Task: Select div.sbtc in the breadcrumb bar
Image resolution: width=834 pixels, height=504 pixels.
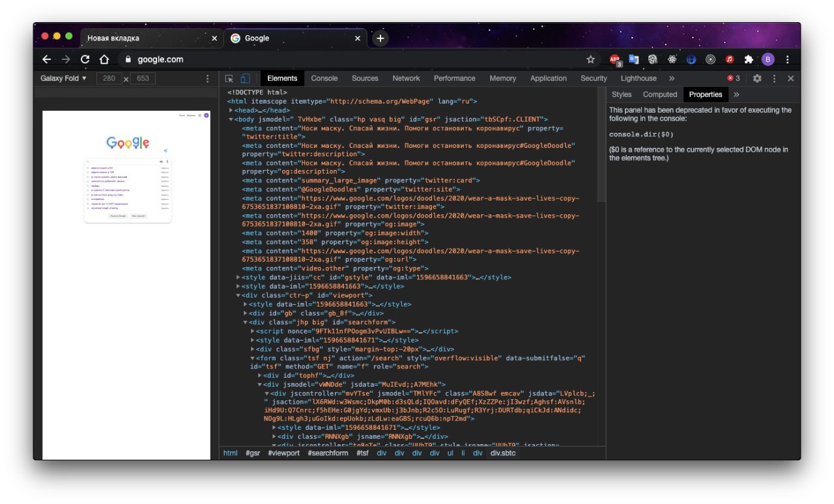Action: (x=503, y=453)
